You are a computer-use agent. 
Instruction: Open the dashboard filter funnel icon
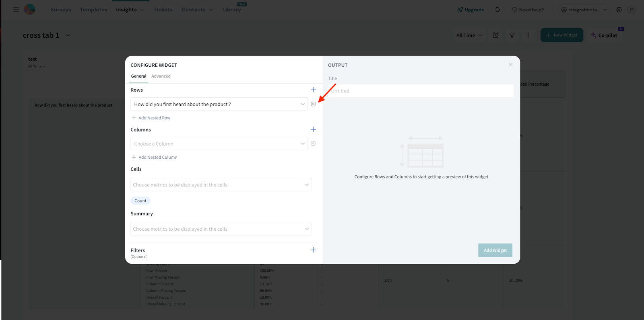click(x=512, y=35)
